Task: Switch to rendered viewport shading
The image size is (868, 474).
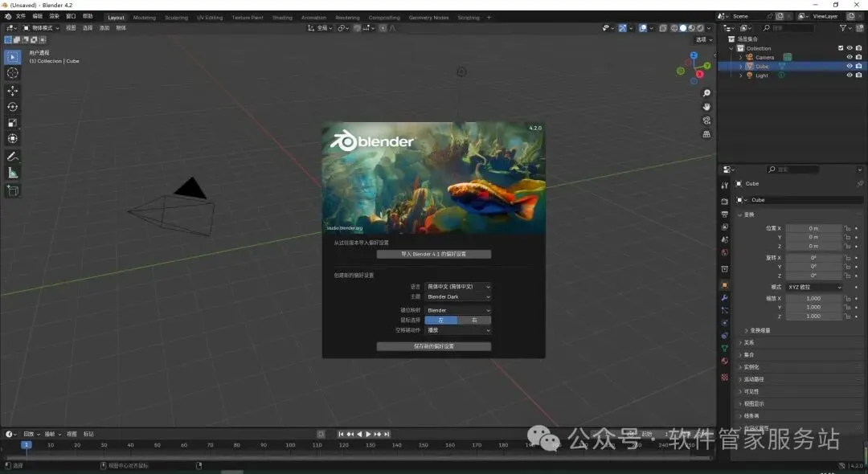Action: 700,27
